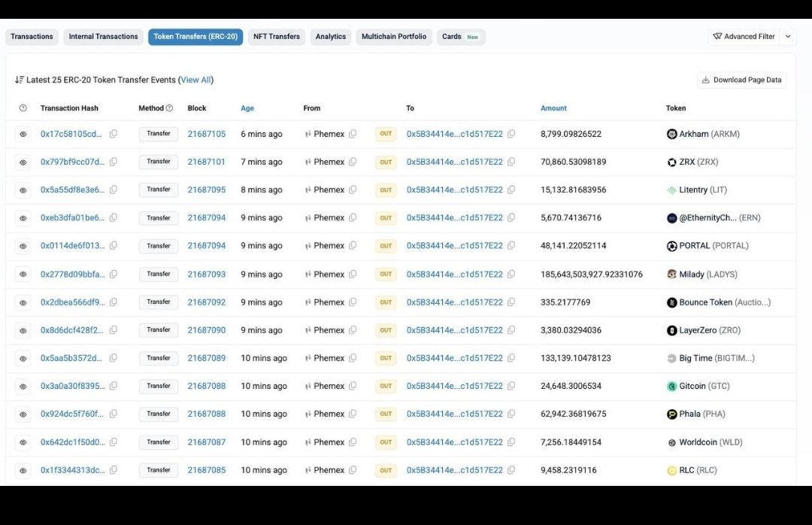The image size is (812, 525).
Task: Click the sort icon beside Latest 25 events
Action: coord(19,79)
